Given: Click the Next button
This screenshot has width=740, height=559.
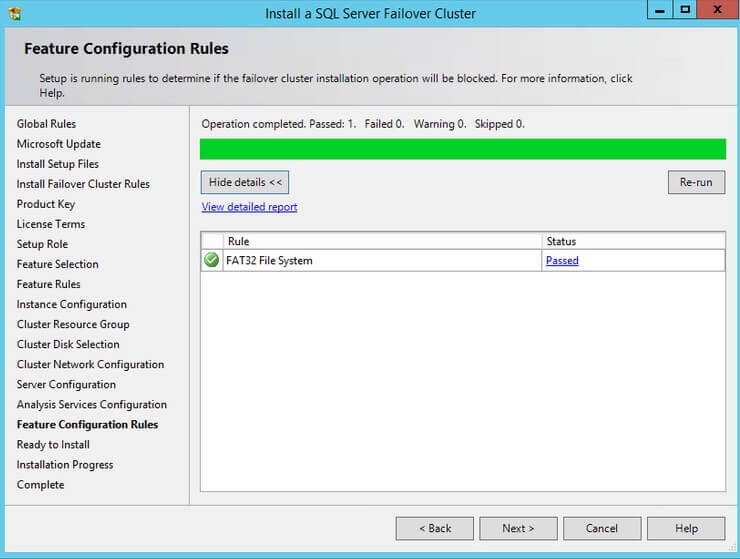Looking at the screenshot, I should point(518,528).
